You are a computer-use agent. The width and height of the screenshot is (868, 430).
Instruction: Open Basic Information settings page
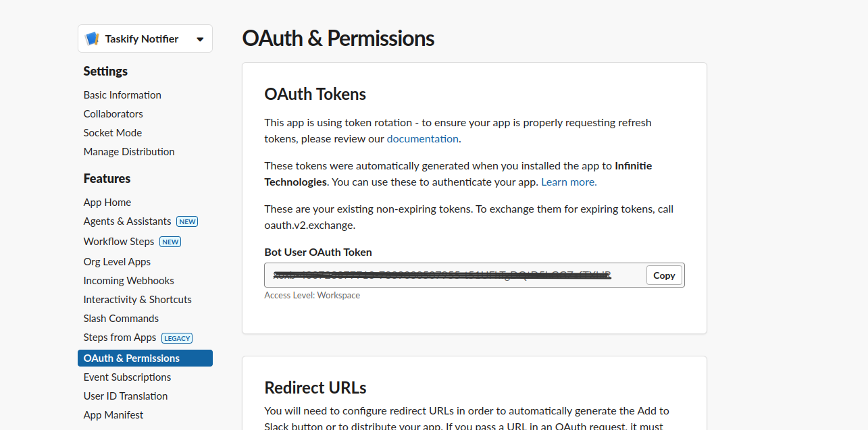122,95
